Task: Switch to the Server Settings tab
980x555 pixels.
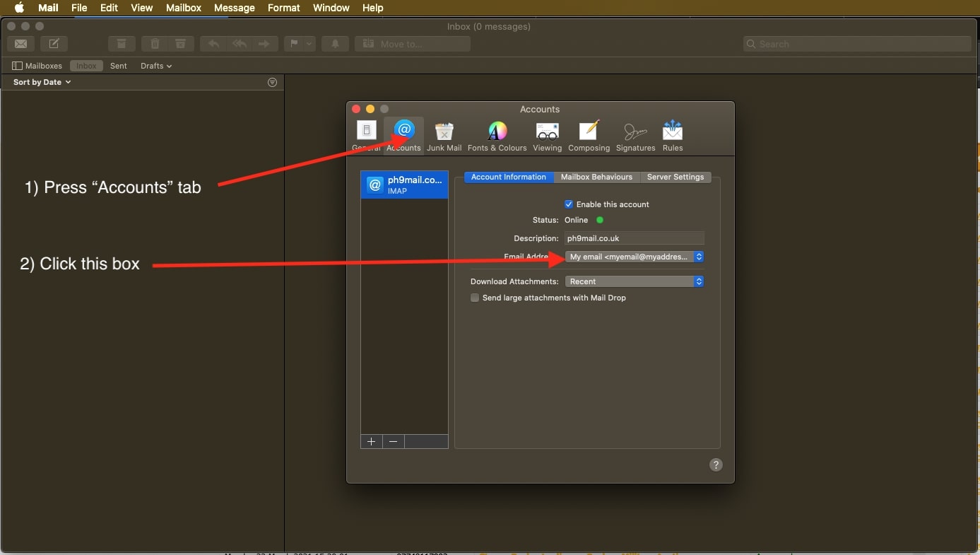Action: [x=675, y=177]
